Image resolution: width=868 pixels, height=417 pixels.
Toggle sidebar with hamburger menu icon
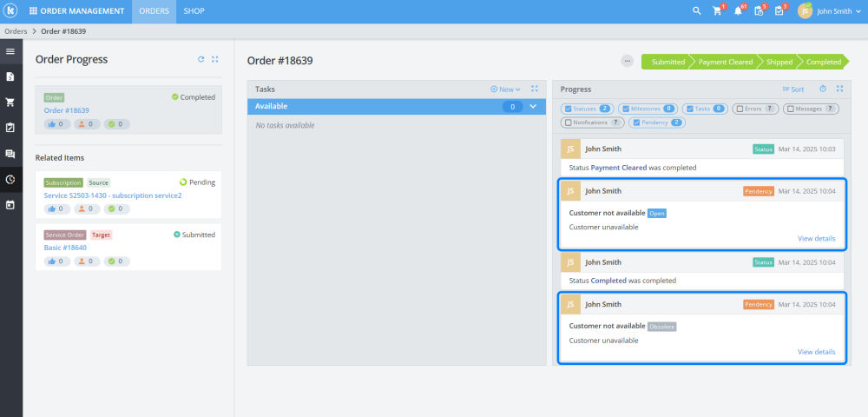pyautogui.click(x=10, y=51)
